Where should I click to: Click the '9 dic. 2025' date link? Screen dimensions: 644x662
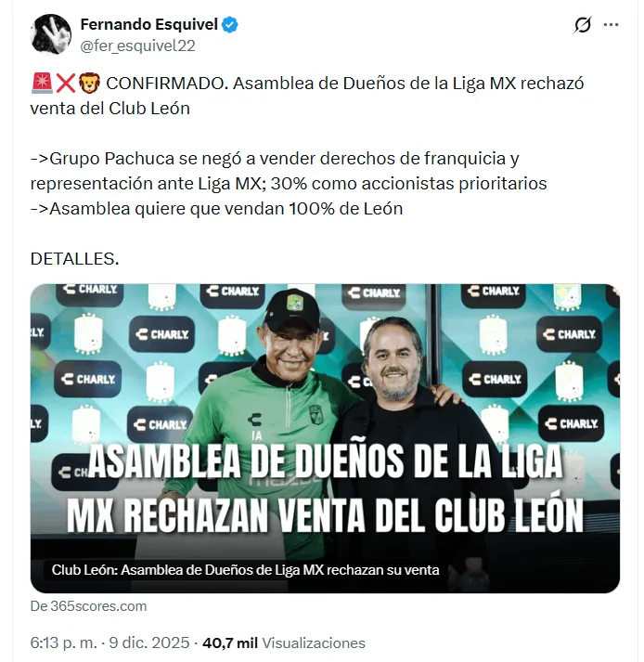pyautogui.click(x=149, y=643)
